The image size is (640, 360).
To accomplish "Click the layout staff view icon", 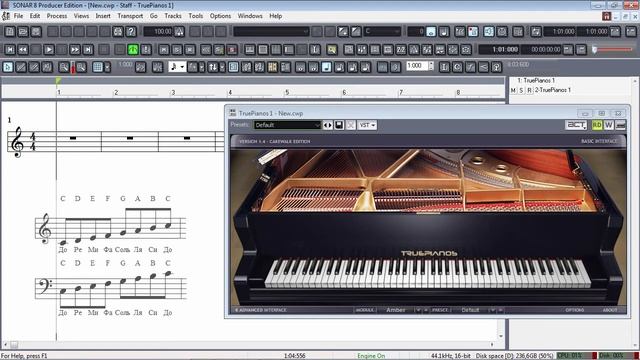I will coord(233,67).
